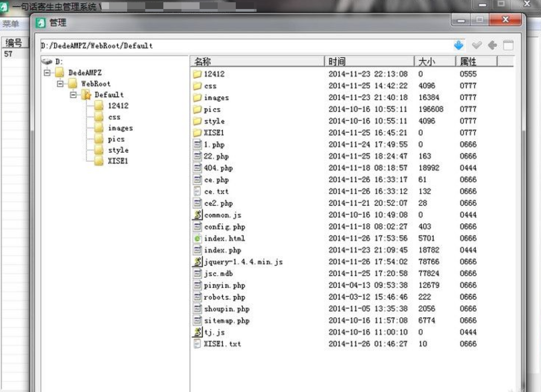Click the 管理 window title icon
This screenshot has width=541, height=392.
click(40, 23)
